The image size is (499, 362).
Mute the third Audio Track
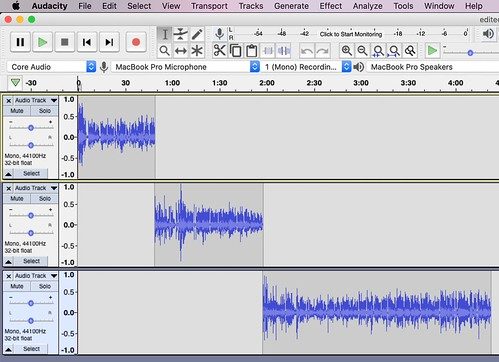[x=17, y=286]
